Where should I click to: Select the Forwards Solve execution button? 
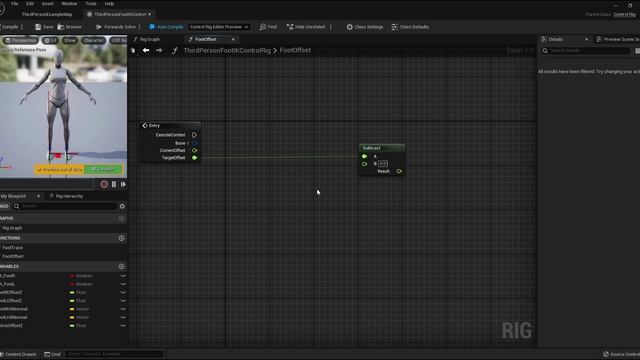point(116,27)
